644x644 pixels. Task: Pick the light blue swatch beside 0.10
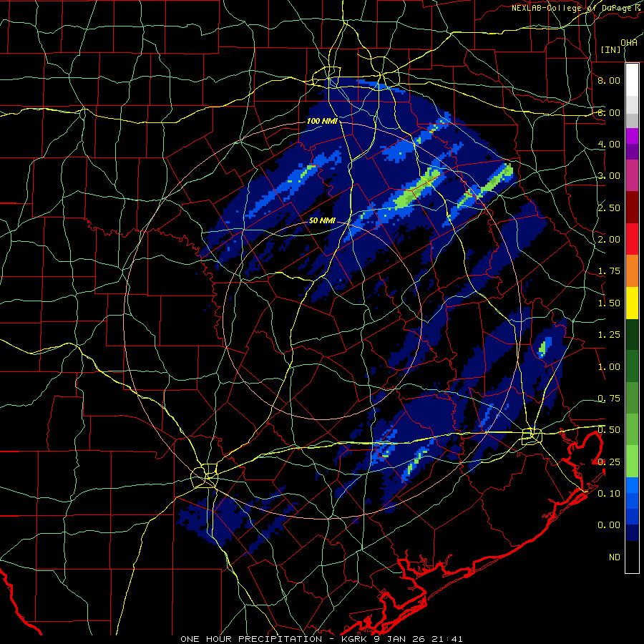[632, 485]
